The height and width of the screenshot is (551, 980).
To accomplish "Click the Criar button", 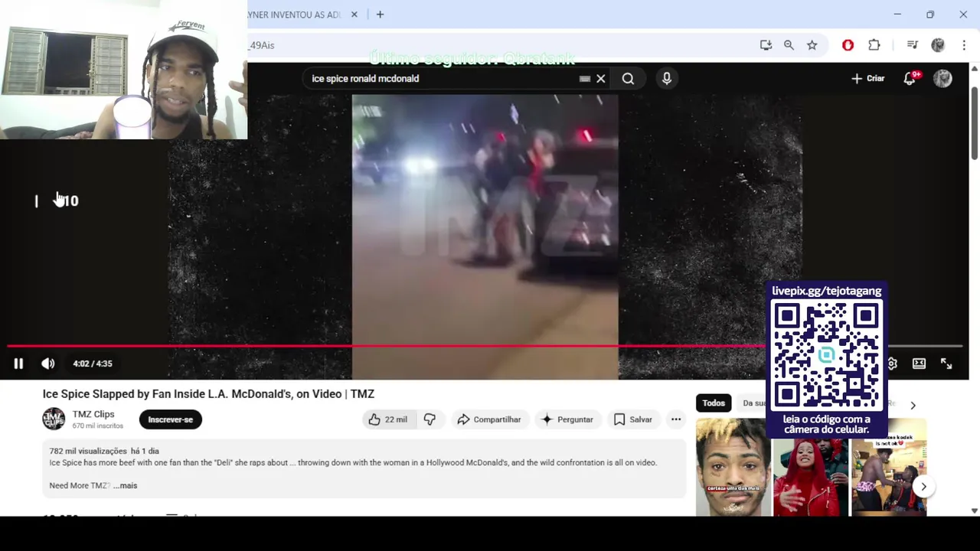I will [867, 78].
